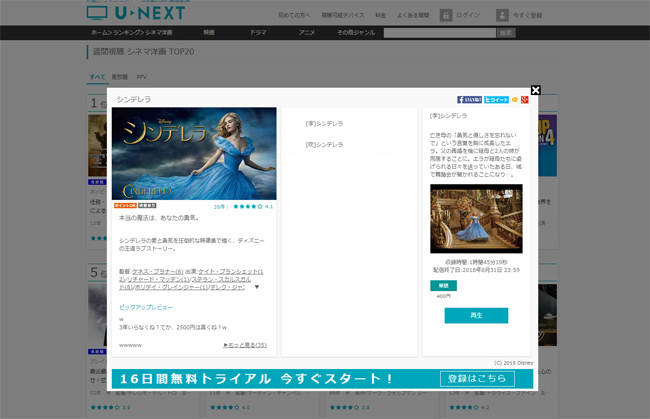This screenshot has width=650, height=419.
Task: Click the ログイン link
Action: tap(468, 15)
